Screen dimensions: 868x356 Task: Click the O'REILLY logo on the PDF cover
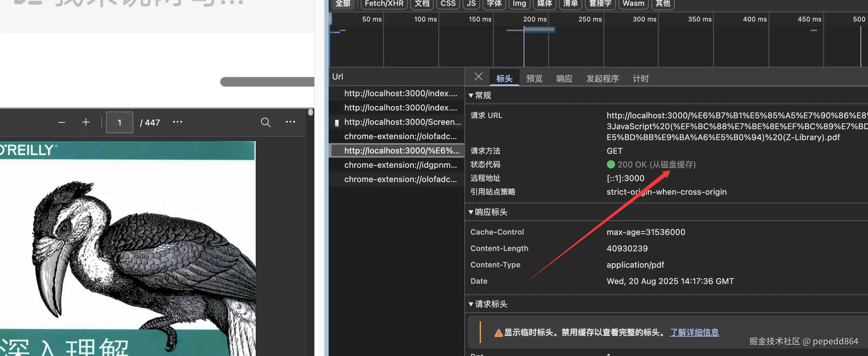[x=29, y=150]
